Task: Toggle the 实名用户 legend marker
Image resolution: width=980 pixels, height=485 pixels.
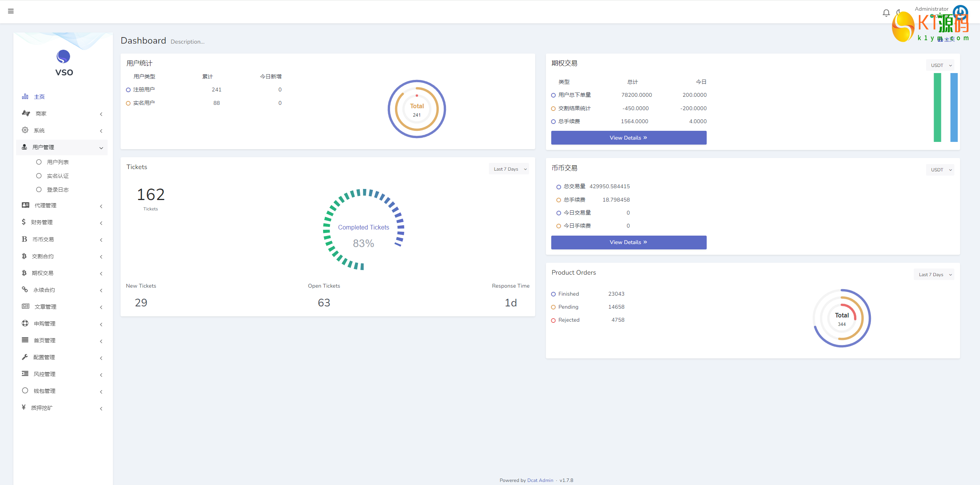Action: (128, 103)
